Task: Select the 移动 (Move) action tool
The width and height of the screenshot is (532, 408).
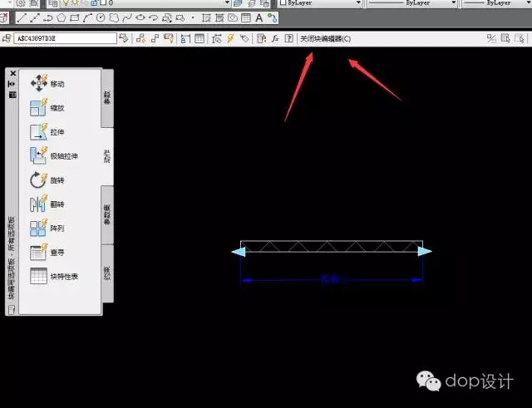Action: tap(41, 83)
